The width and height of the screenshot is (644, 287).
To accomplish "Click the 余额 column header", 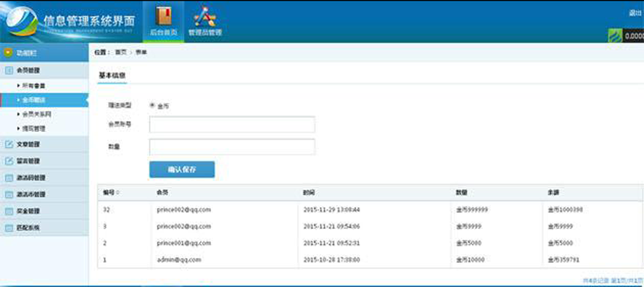I will tap(553, 193).
